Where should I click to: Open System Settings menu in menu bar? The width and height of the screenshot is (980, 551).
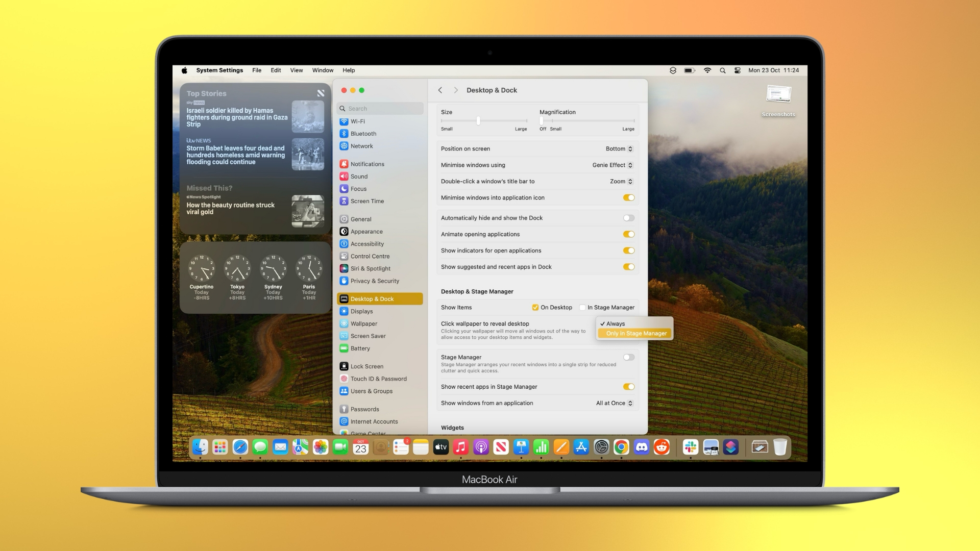(219, 70)
